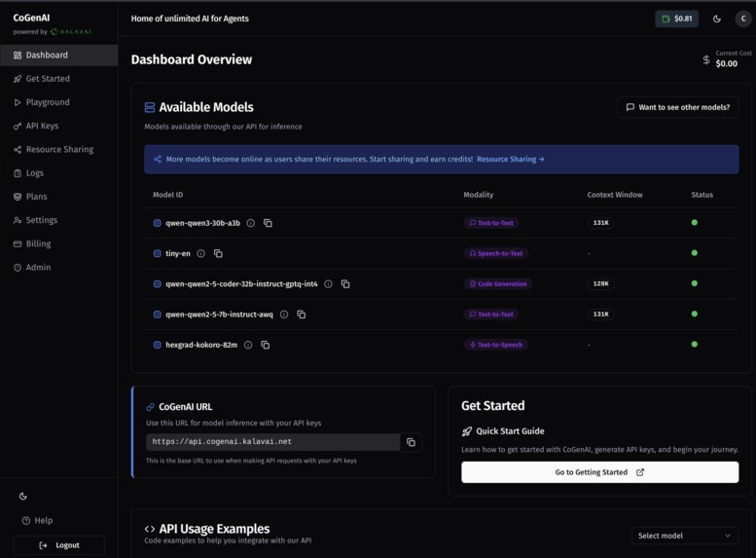
Task: Show info for qwen2-5-7b-instruct-awq model
Action: click(x=284, y=315)
